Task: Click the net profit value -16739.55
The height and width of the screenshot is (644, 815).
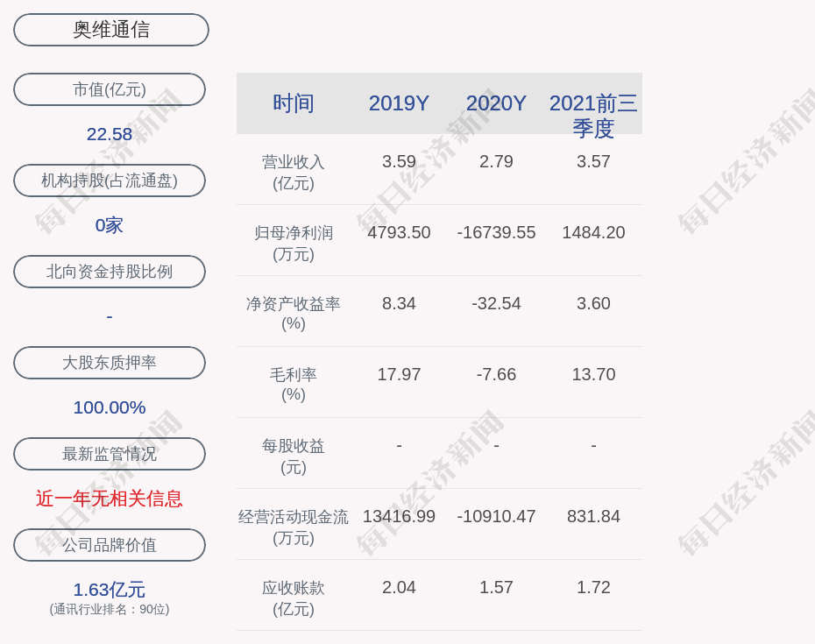Action: coord(496,232)
